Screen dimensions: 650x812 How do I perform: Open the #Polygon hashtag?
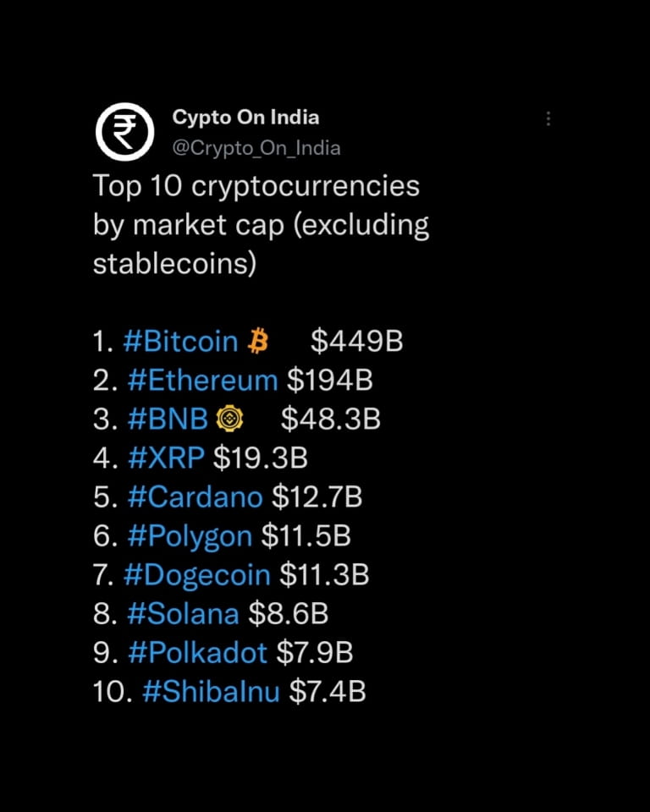(x=188, y=535)
